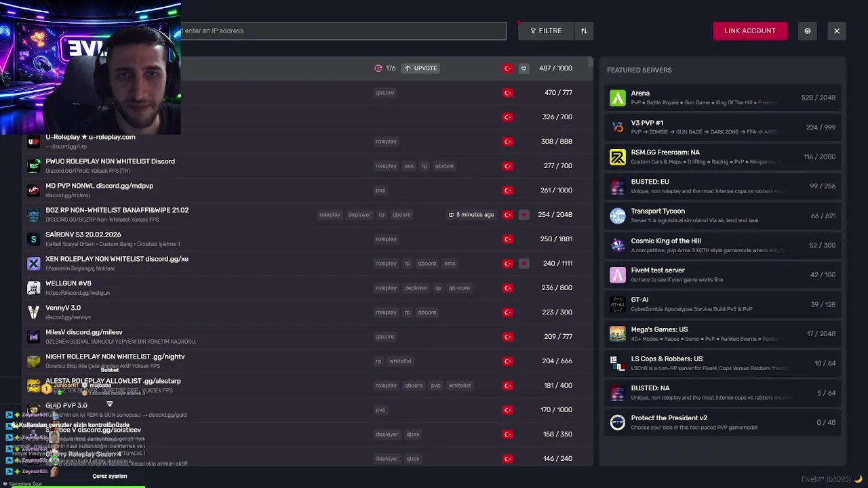Image resolution: width=868 pixels, height=488 pixels.
Task: Open the settings gear icon
Action: (807, 30)
